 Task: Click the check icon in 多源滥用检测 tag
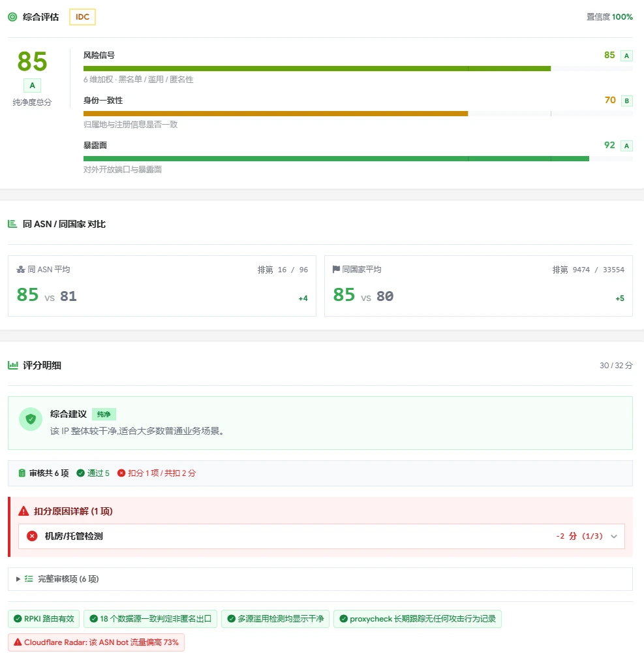(231, 619)
